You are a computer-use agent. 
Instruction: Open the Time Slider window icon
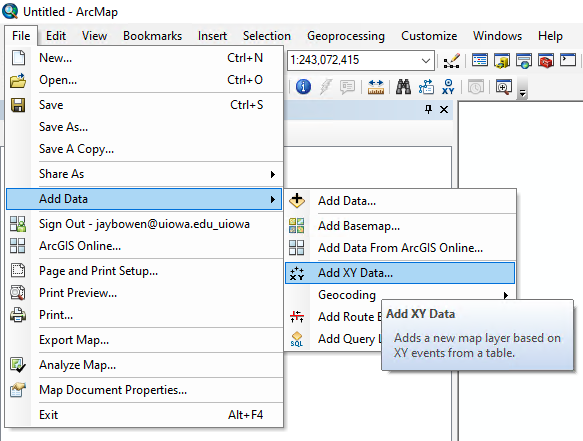[476, 87]
